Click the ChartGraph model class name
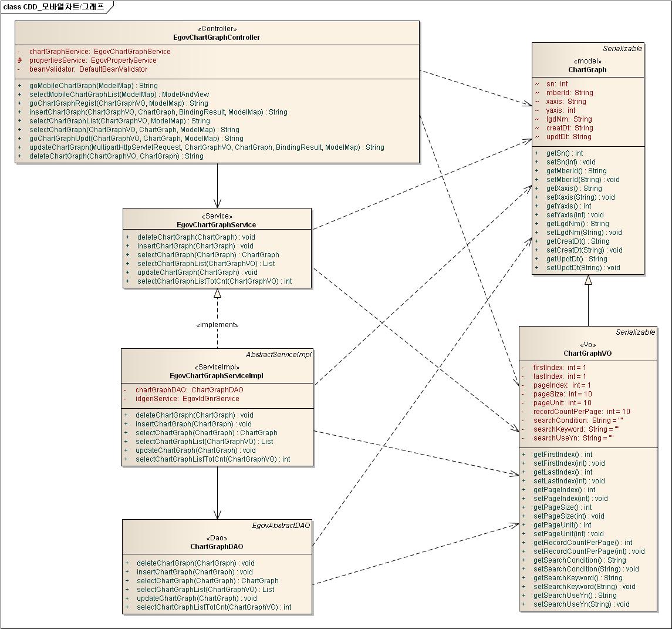 pyautogui.click(x=587, y=70)
